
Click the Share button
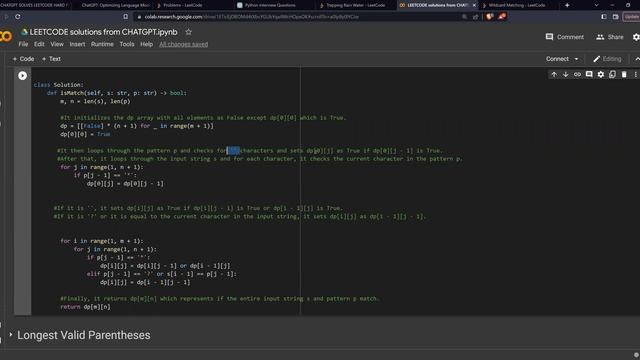pyautogui.click(x=610, y=37)
